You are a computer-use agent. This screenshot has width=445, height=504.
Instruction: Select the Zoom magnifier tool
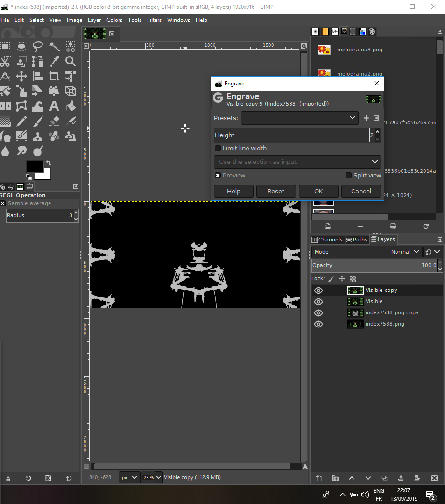click(71, 61)
